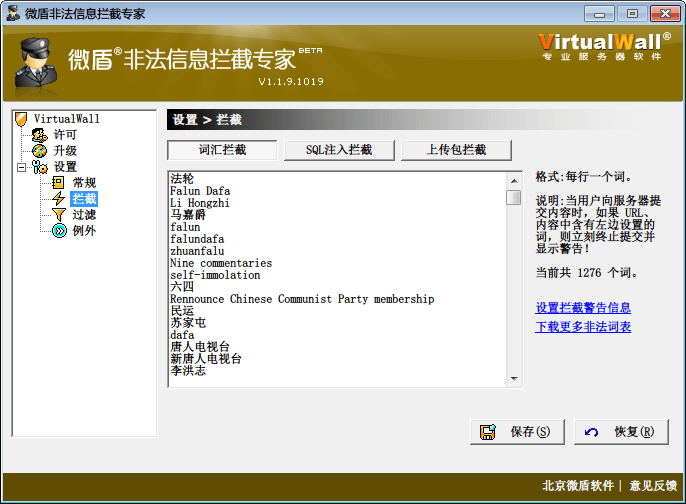Open the 过滤 settings page
This screenshot has height=504, width=686.
84,215
